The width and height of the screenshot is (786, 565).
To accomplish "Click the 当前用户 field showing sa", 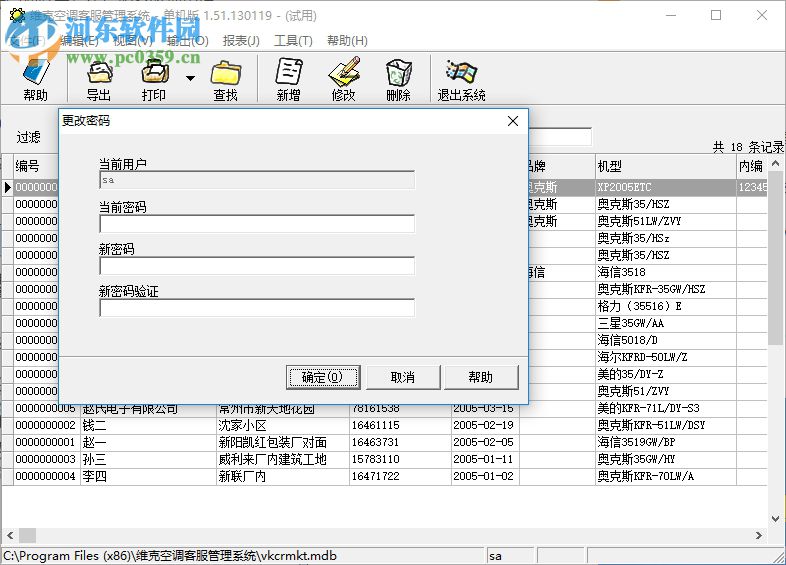I will (257, 180).
